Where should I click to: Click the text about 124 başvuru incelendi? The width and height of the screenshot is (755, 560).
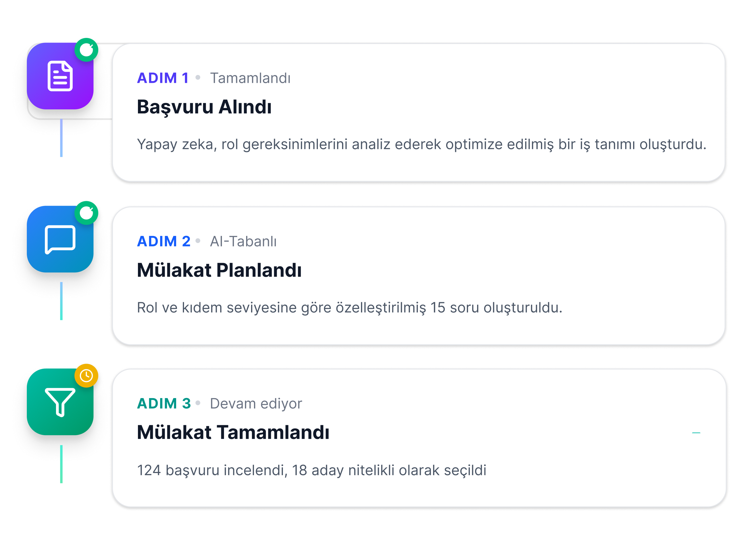point(311,470)
